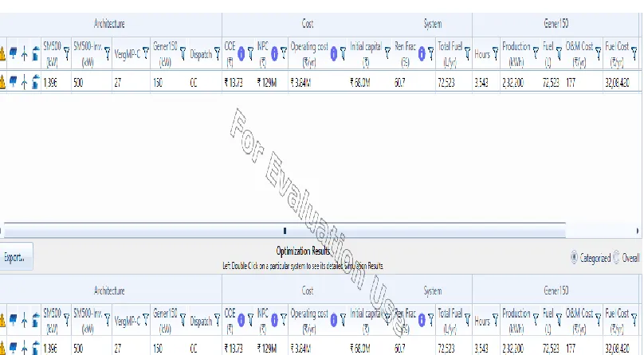This screenshot has height=355, width=644.
Task: Click the generator icon in Optimization Results header
Action: pyautogui.click(x=36, y=321)
